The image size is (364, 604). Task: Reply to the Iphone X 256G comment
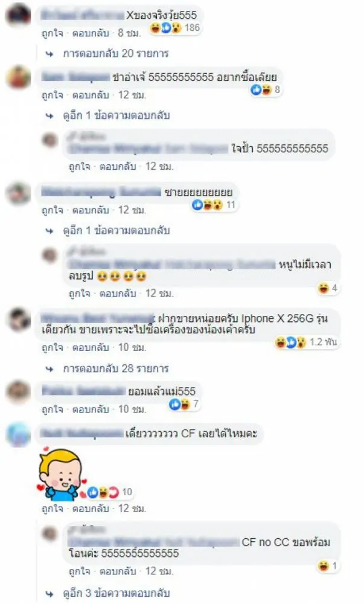(91, 347)
